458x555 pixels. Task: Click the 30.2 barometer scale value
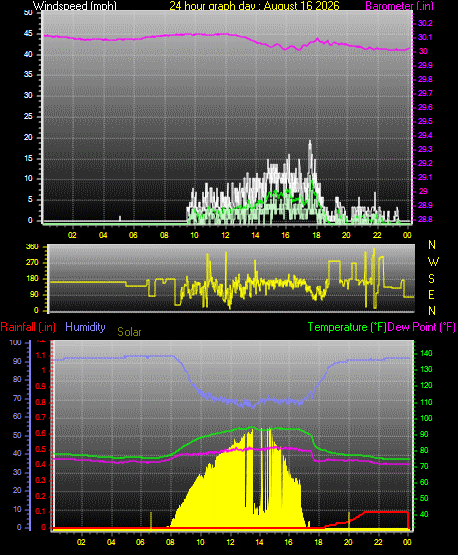coord(425,23)
